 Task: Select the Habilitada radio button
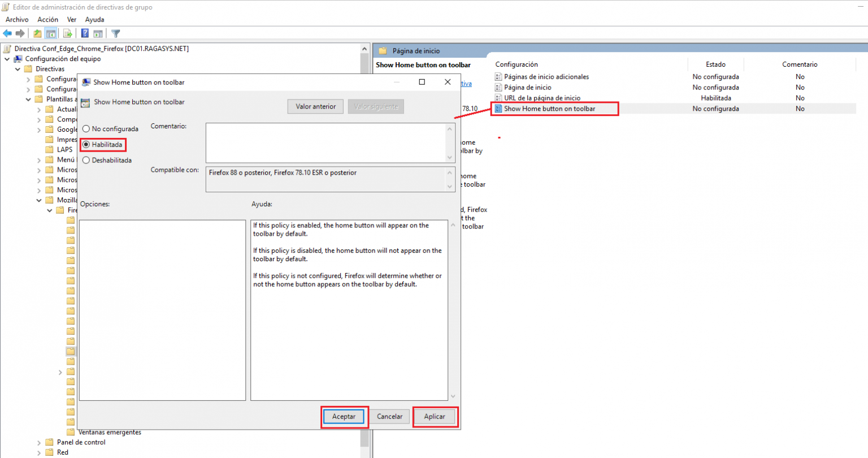pos(86,144)
